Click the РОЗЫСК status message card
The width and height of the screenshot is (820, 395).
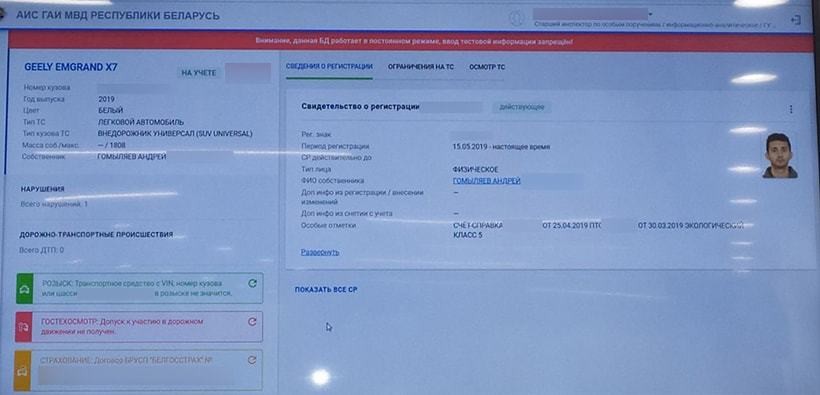click(140, 288)
